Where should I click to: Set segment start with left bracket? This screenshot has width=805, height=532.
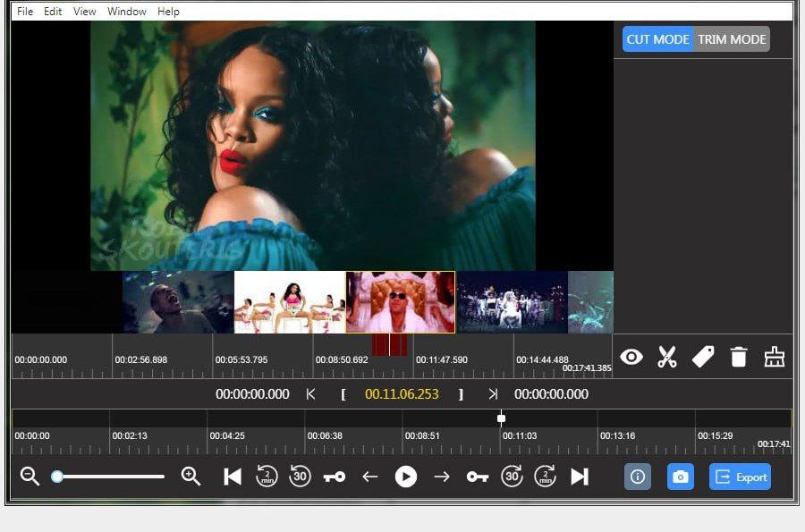coord(343,394)
